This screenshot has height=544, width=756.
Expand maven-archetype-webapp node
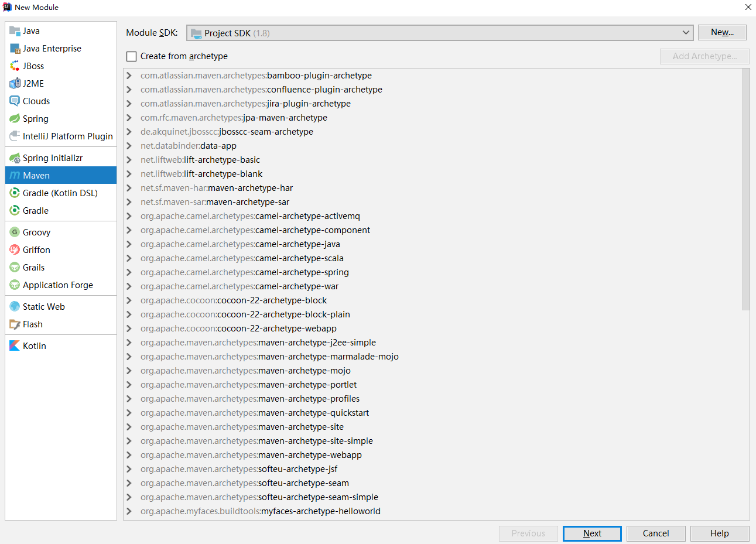(x=129, y=455)
